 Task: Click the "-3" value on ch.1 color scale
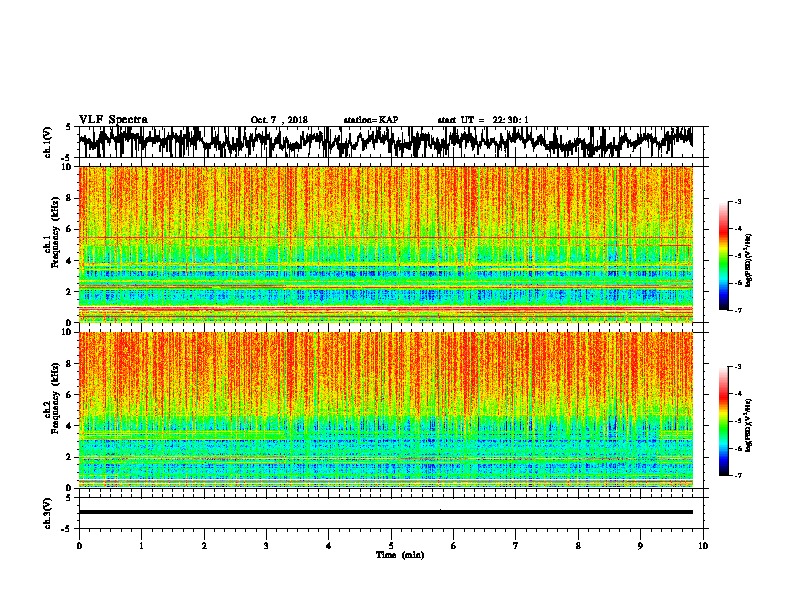click(737, 201)
